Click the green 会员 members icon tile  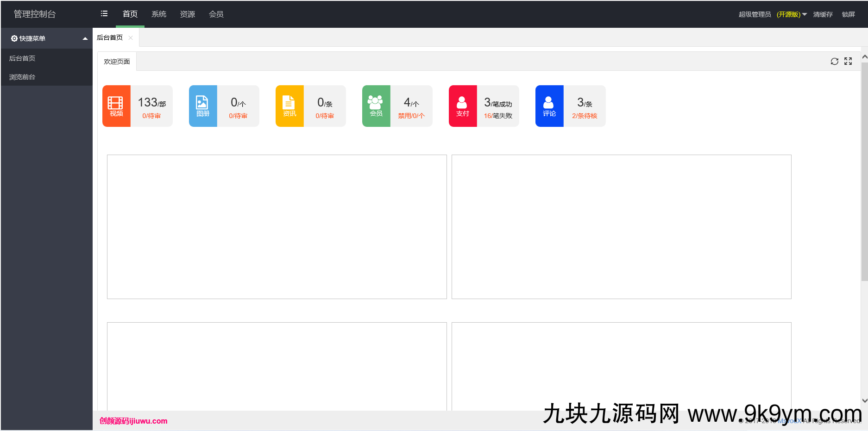376,106
